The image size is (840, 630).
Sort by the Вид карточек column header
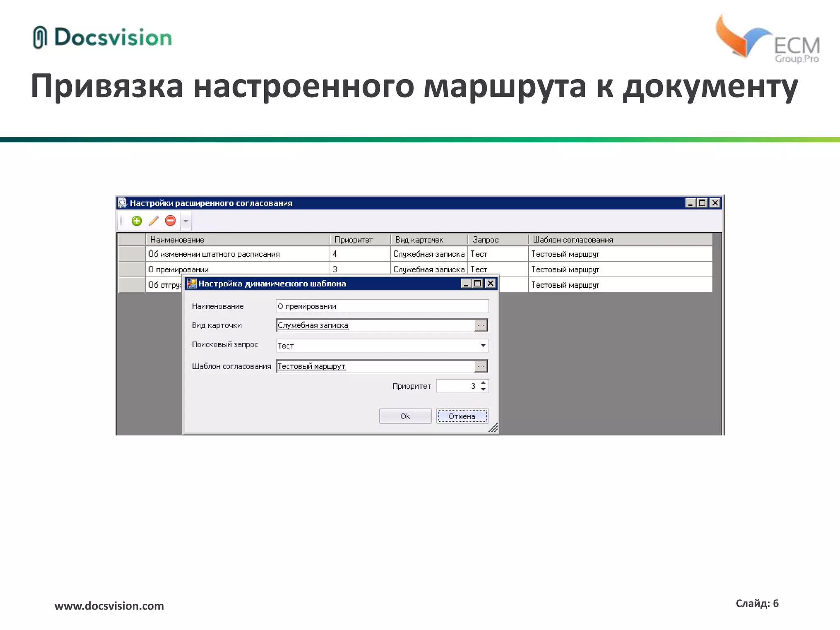click(429, 240)
